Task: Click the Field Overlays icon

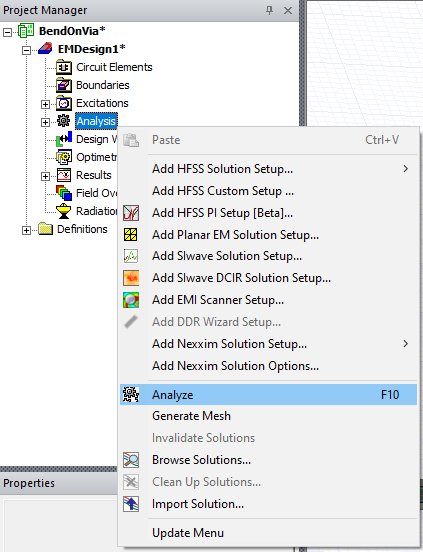Action: [64, 193]
